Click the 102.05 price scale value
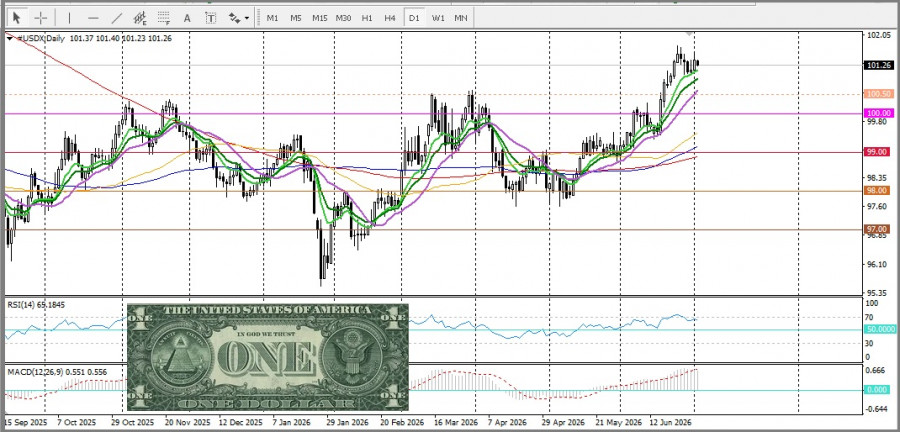This screenshot has height=432, width=900. point(878,35)
